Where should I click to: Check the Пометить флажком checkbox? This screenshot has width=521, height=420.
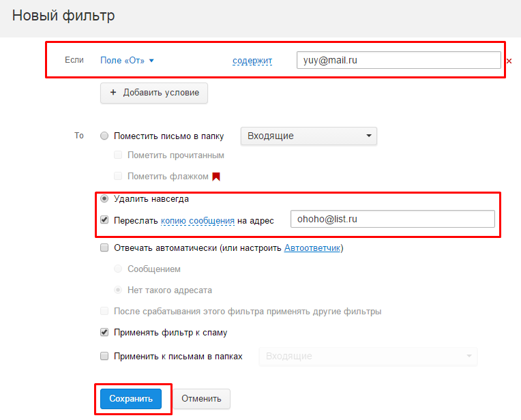pos(118,176)
